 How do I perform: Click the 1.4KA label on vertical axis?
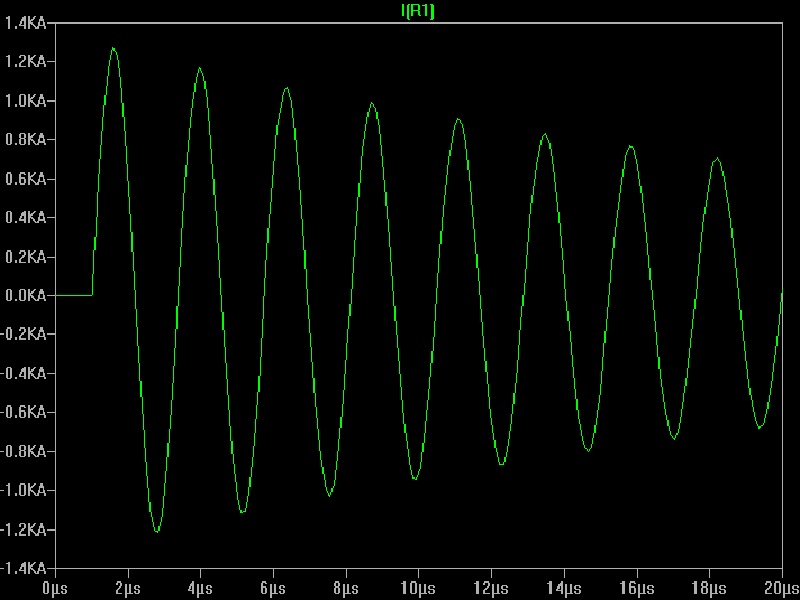tap(25, 23)
